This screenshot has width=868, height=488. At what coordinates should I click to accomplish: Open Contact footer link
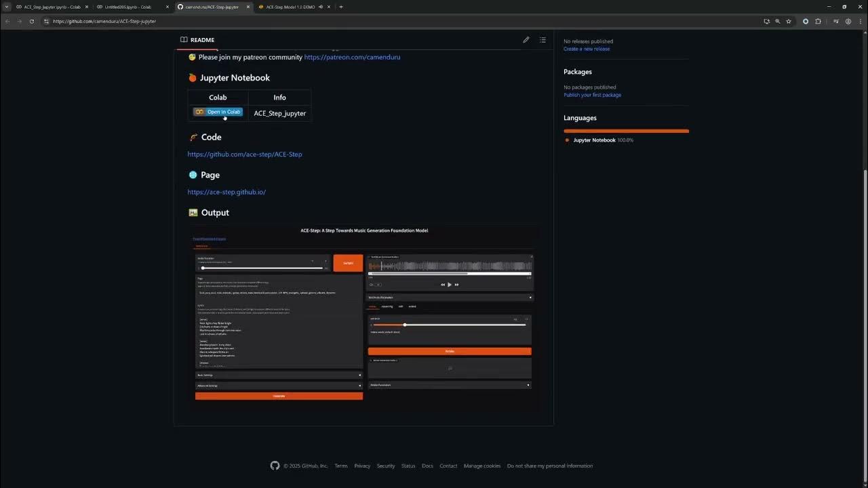click(448, 466)
